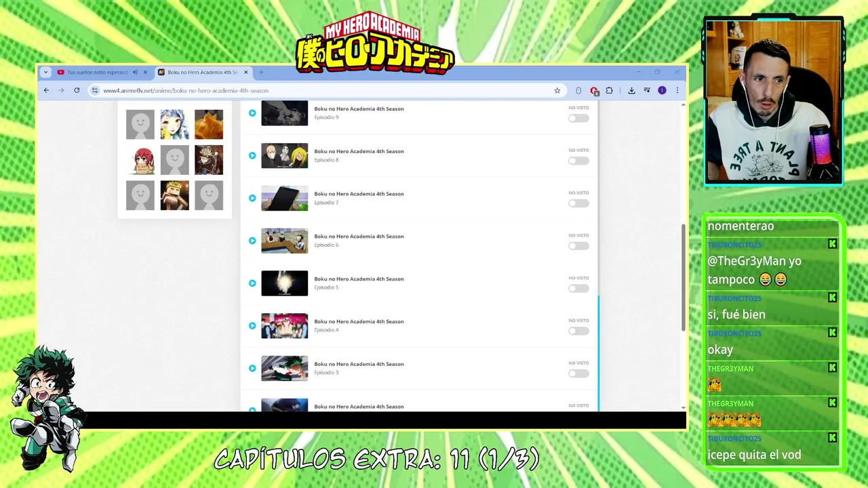The height and width of the screenshot is (488, 868).
Task: Click the Episodio 5 glowing thumbnail
Action: [x=285, y=283]
